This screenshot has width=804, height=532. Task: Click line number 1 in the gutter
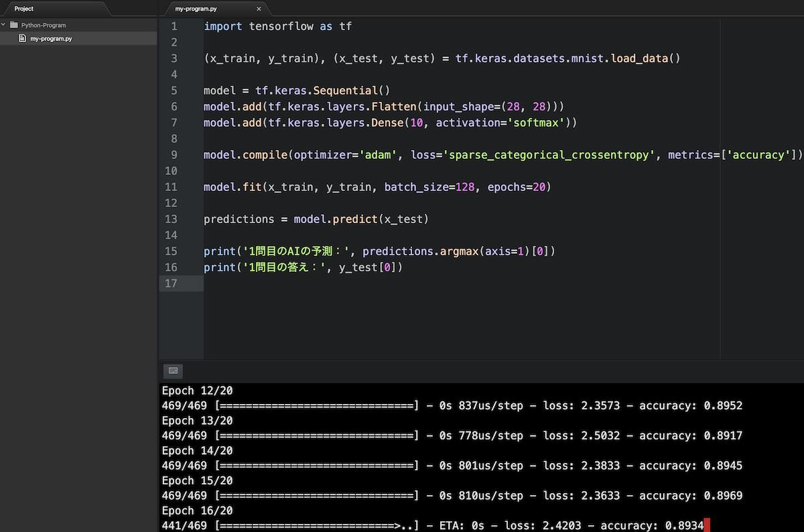[x=174, y=26]
